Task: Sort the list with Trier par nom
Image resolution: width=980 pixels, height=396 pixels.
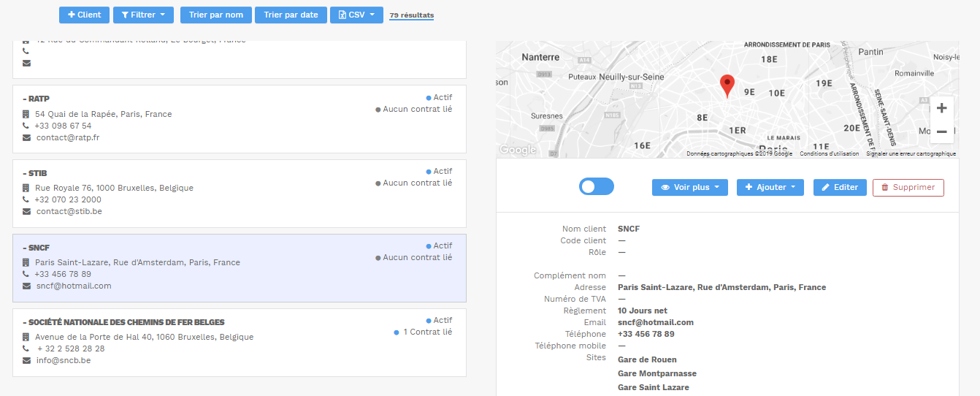Action: click(216, 15)
